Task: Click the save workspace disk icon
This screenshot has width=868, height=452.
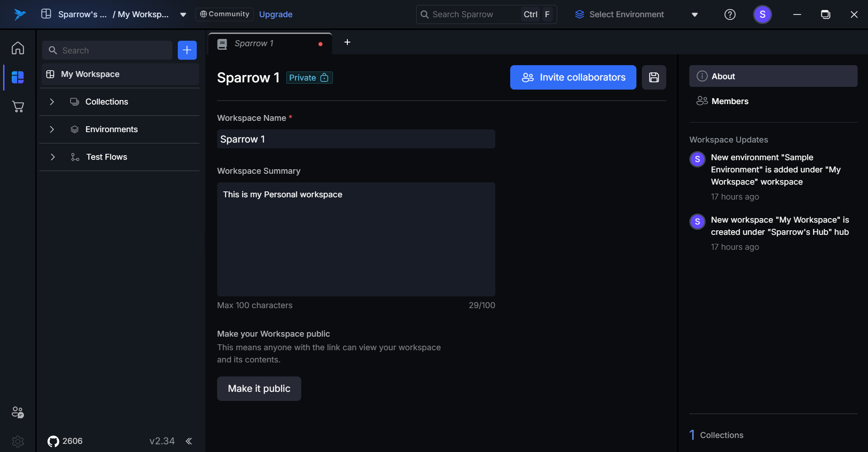Action: 654,77
